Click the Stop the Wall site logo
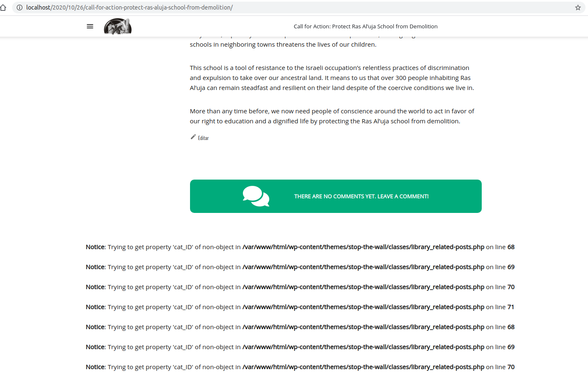This screenshot has width=588, height=380. pyautogui.click(x=118, y=26)
